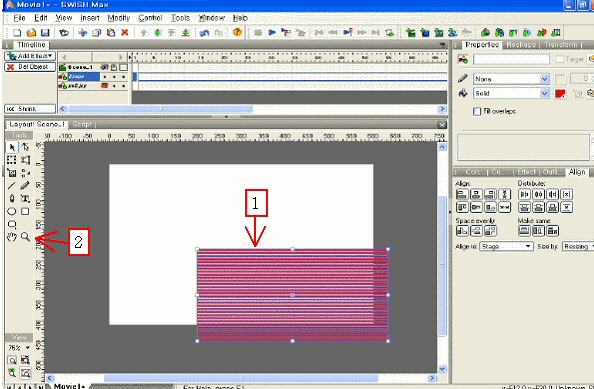Select the arrow Select tool

(x=12, y=147)
